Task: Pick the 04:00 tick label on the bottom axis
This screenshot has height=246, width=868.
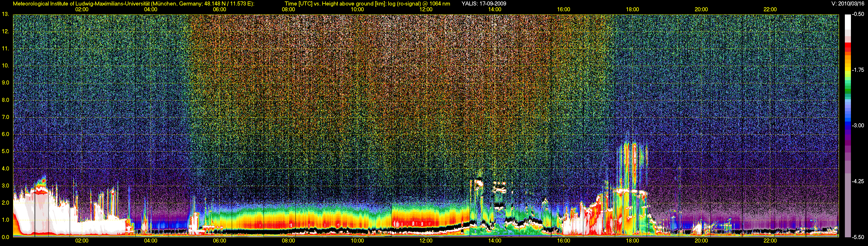Action: pyautogui.click(x=151, y=241)
